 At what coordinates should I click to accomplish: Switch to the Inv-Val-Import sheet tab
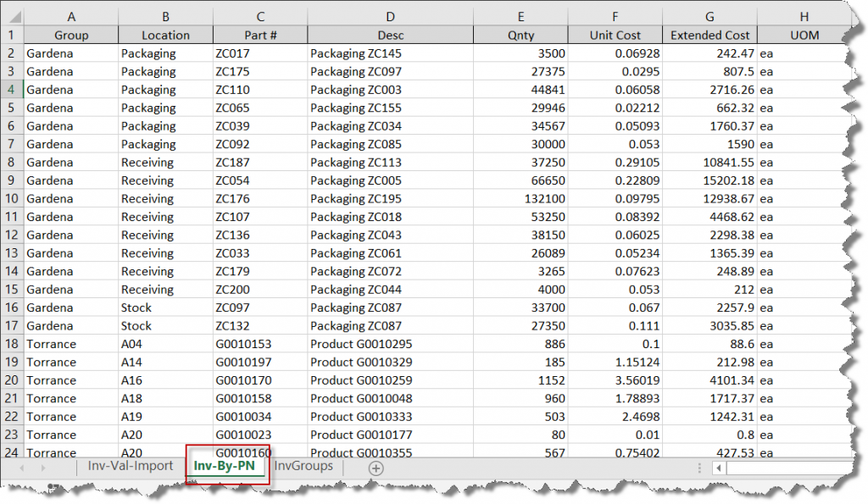(x=131, y=467)
